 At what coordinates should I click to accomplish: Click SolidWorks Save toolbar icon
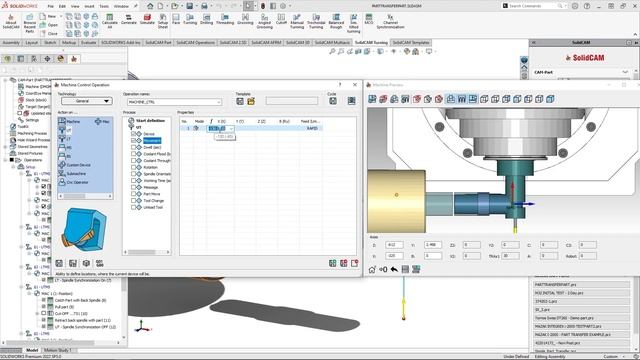190,6
